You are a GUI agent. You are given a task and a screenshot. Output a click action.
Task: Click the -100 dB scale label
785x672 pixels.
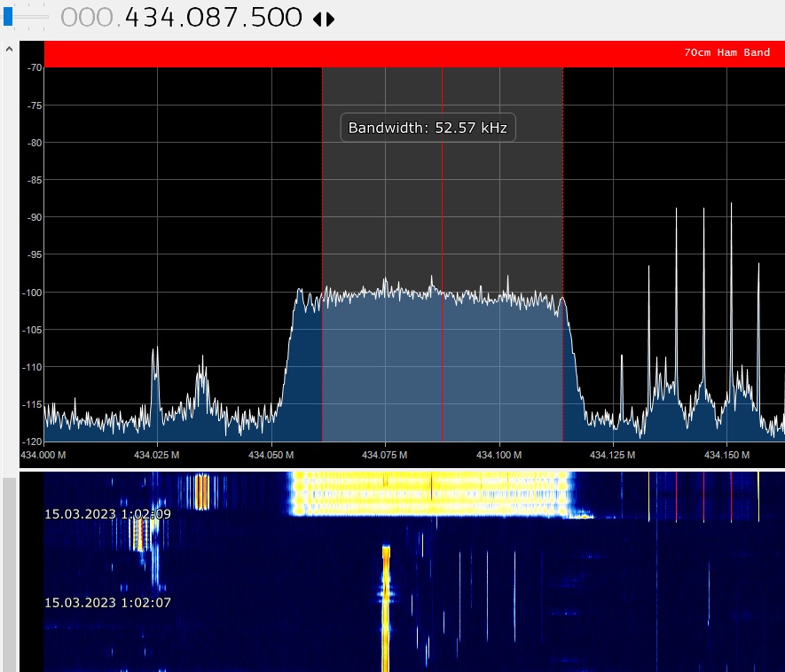(32, 293)
